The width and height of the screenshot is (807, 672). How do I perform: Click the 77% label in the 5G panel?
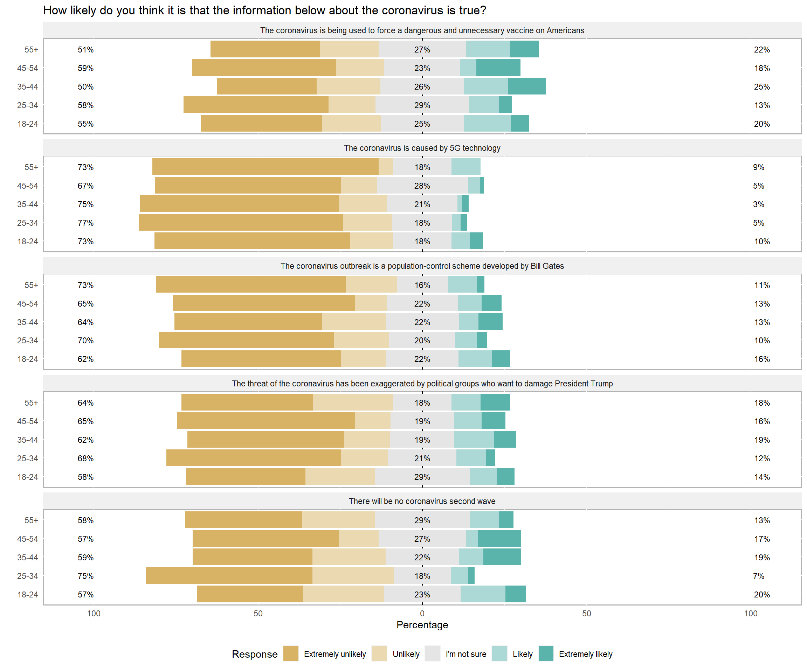[x=85, y=223]
